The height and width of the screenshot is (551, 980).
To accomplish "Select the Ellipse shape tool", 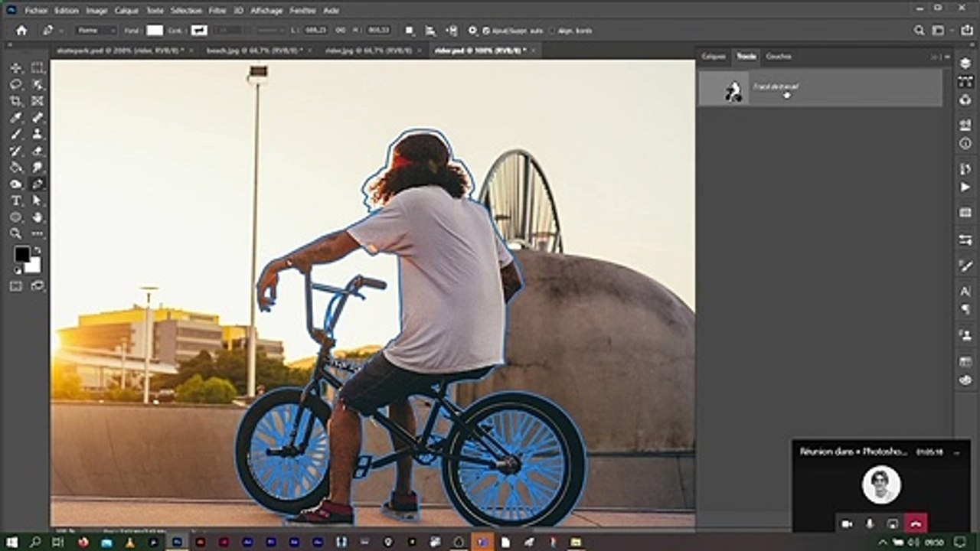I will pos(16,217).
